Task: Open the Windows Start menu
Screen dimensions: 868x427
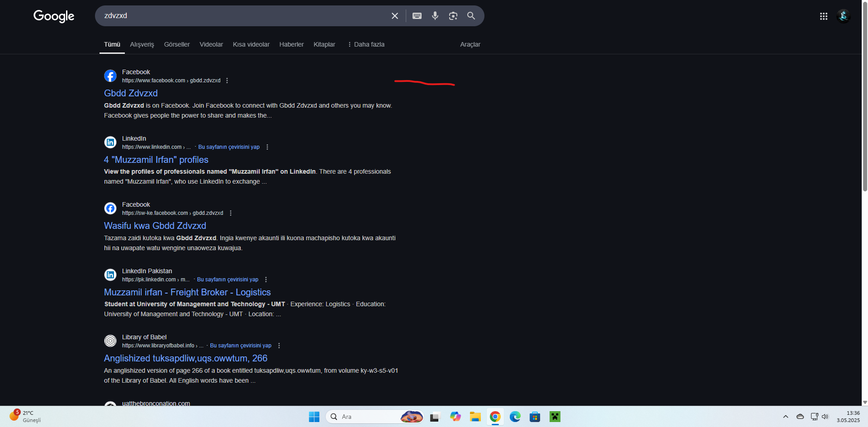Action: (x=314, y=417)
